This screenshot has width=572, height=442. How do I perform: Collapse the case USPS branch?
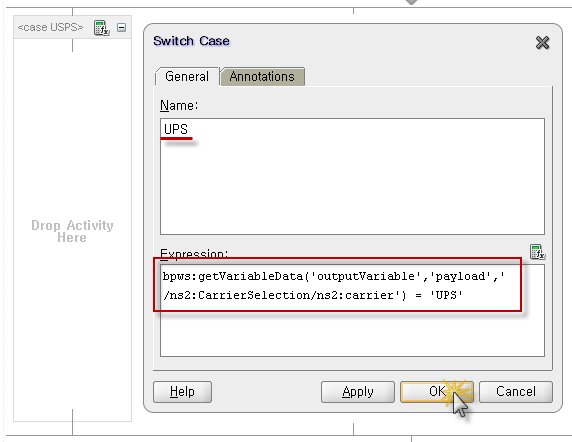(x=121, y=27)
